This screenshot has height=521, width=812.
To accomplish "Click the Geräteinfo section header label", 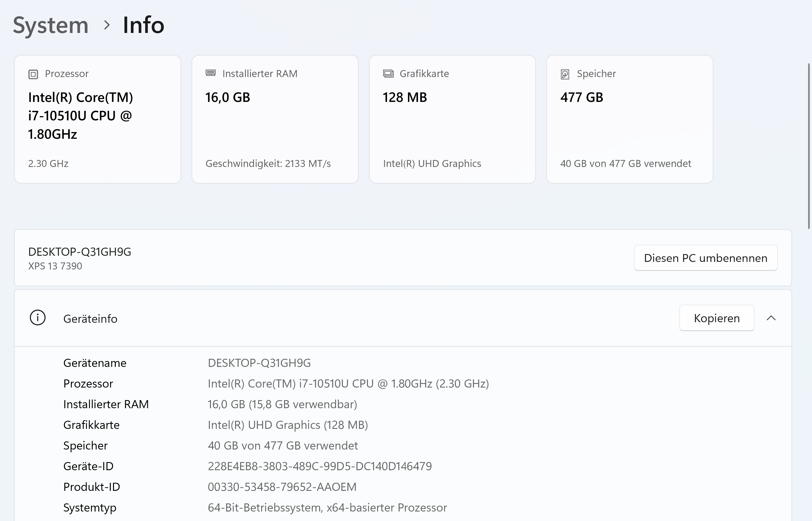I will tap(90, 319).
